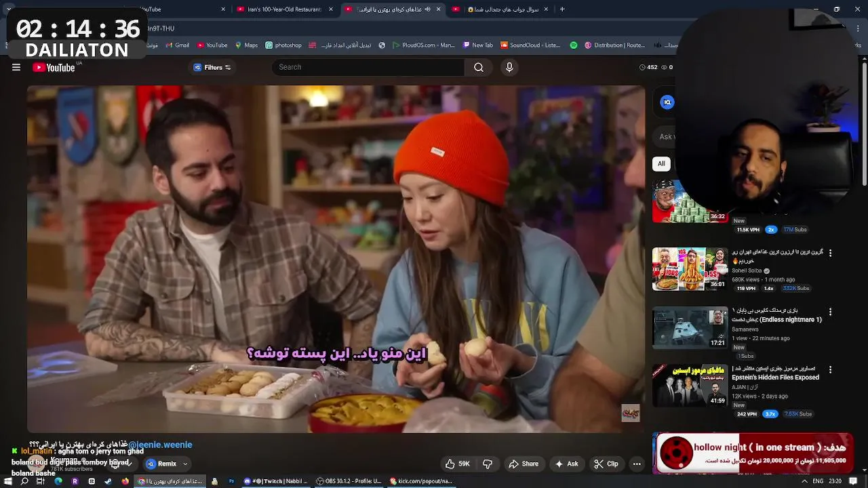Image resolution: width=868 pixels, height=488 pixels.
Task: Open the three-dot more actions menu
Action: click(637, 464)
